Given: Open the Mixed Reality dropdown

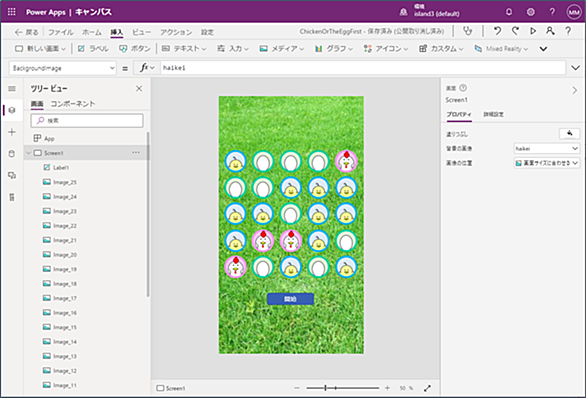Looking at the screenshot, I should pos(501,49).
